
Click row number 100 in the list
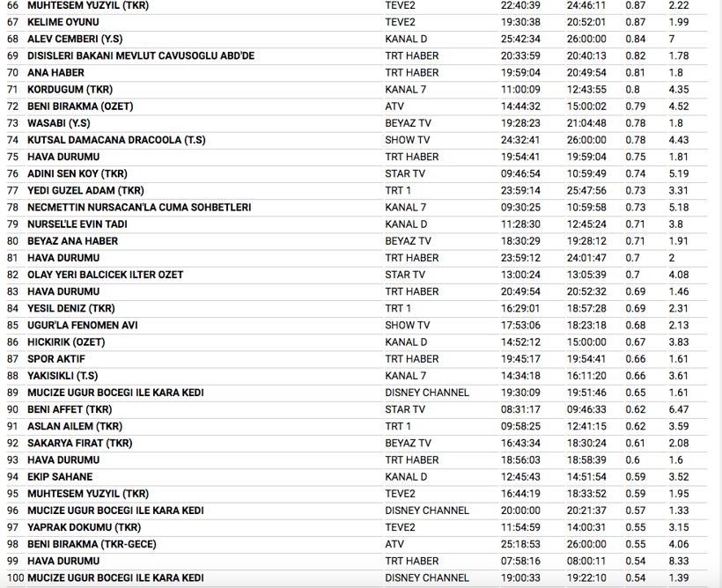point(13,577)
